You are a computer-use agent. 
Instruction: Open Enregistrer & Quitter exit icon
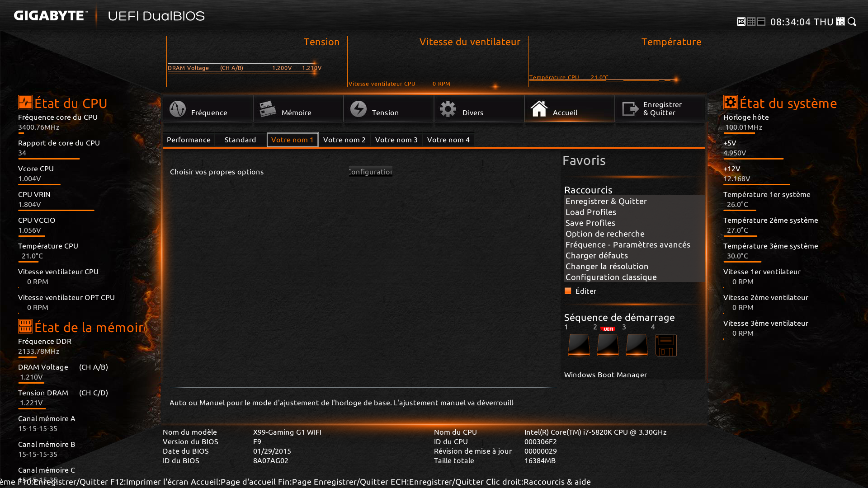click(630, 109)
